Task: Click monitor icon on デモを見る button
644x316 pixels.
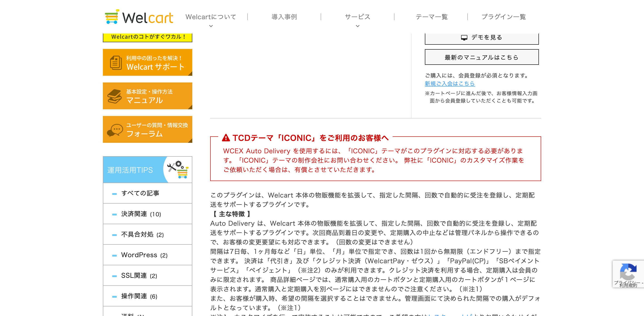Action: pyautogui.click(x=464, y=38)
